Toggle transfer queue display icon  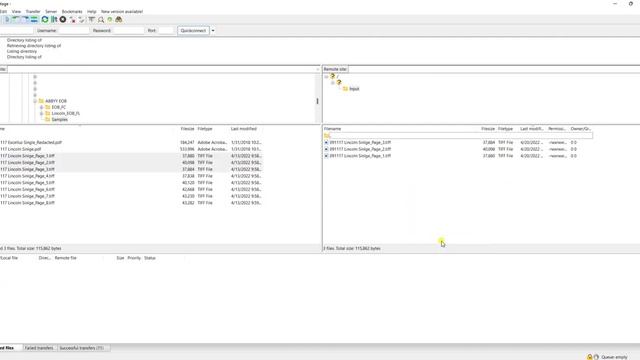tap(34, 20)
